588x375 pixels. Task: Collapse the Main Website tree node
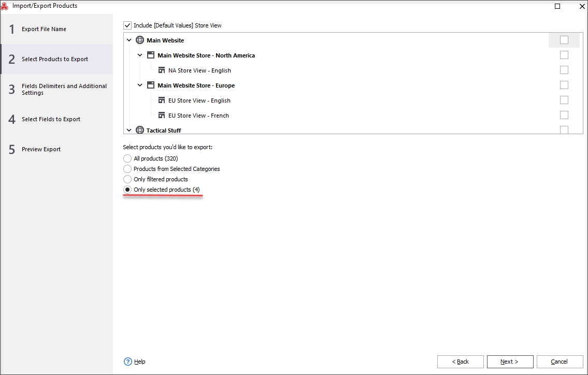tap(129, 40)
